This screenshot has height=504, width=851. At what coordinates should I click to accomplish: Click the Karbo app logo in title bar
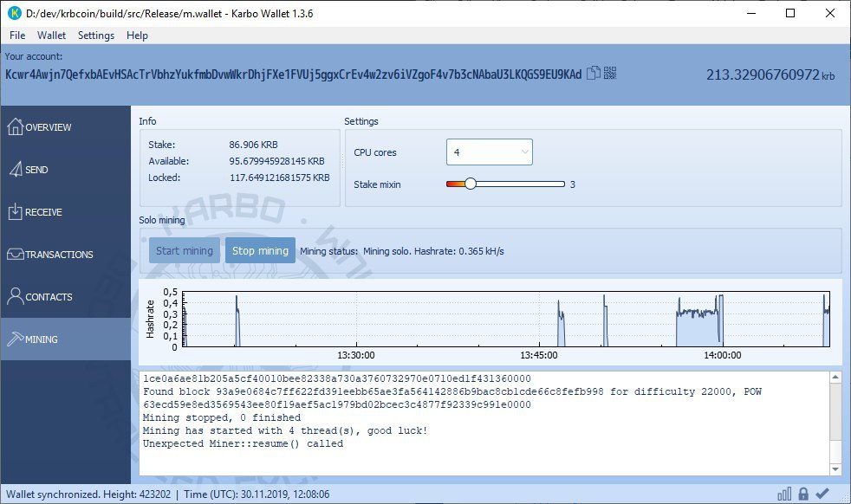click(x=14, y=13)
